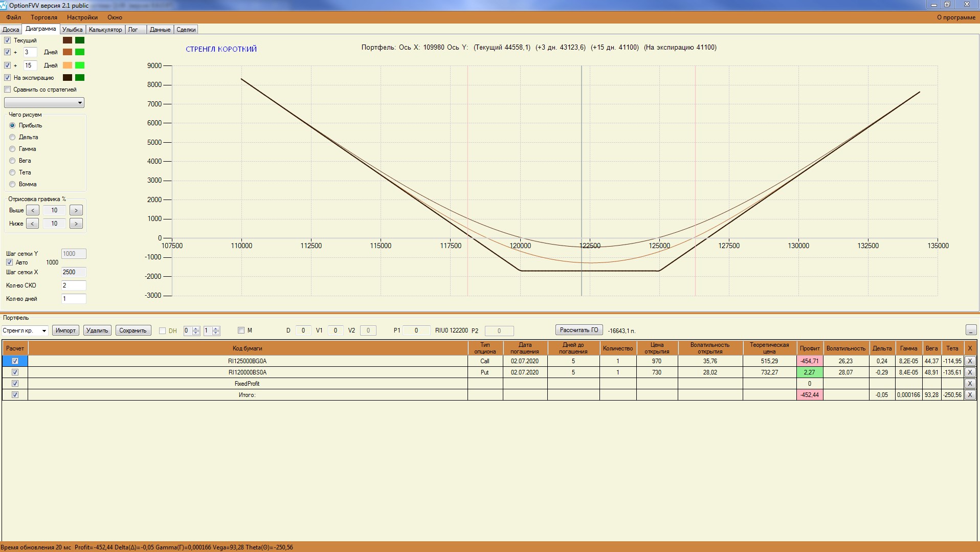Click the Импорт button

pyautogui.click(x=65, y=330)
